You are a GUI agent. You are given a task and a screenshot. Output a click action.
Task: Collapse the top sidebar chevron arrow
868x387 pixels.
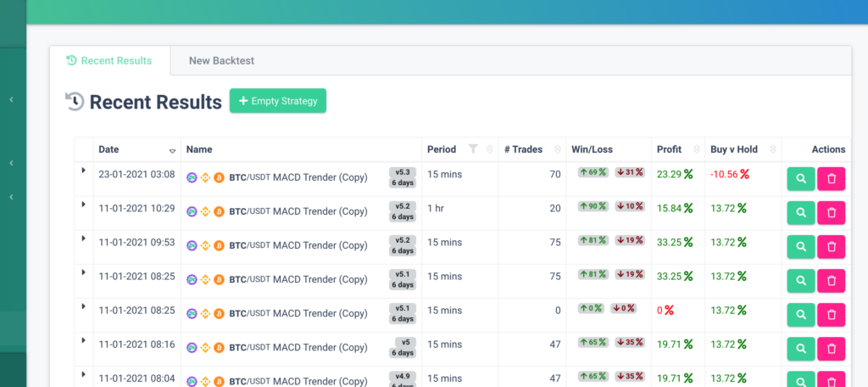11,100
